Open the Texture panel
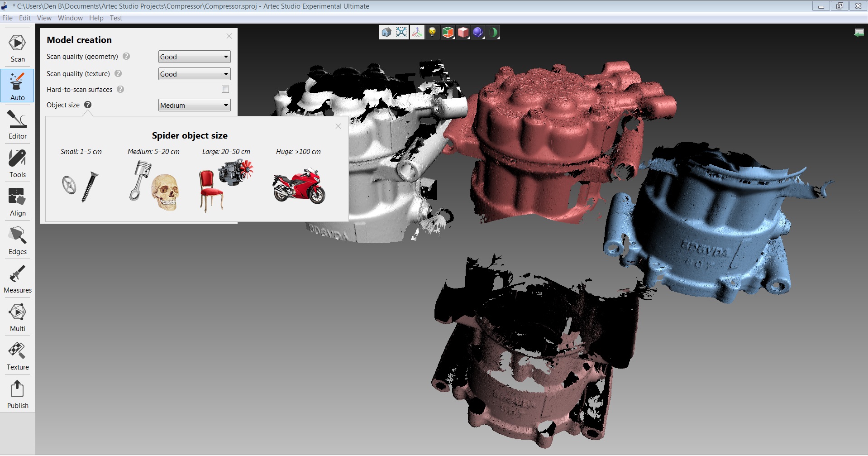Viewport: 868px width, 456px height. click(x=18, y=356)
